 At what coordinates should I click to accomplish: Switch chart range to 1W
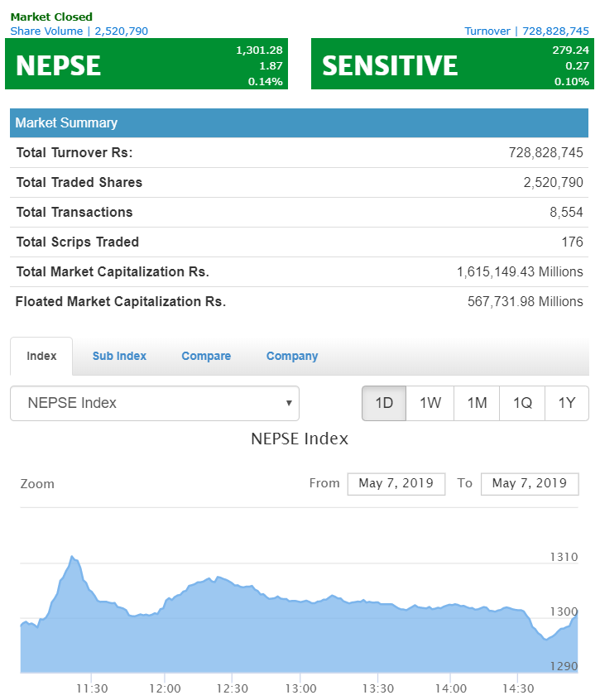coord(430,403)
